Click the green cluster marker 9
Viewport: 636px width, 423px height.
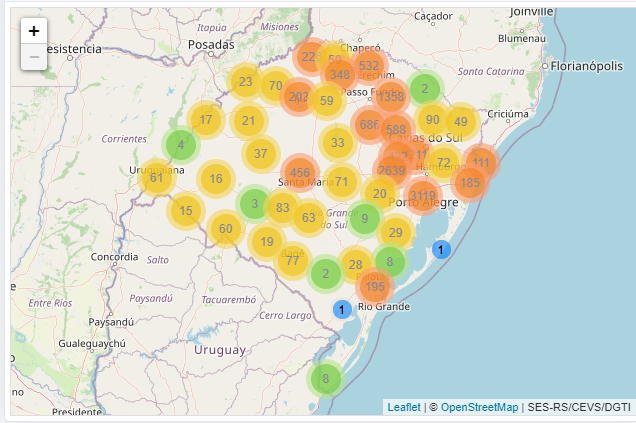(365, 218)
